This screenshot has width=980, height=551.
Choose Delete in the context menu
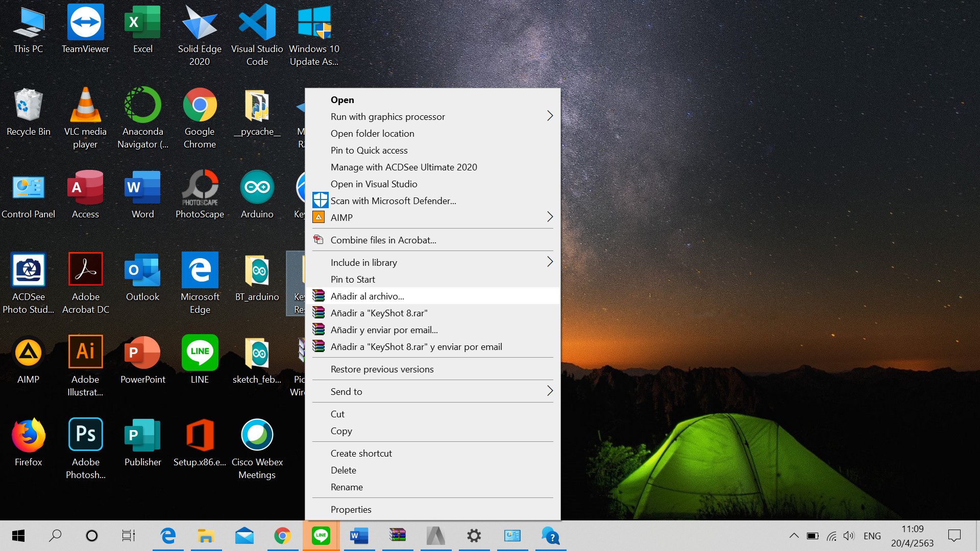point(432,470)
